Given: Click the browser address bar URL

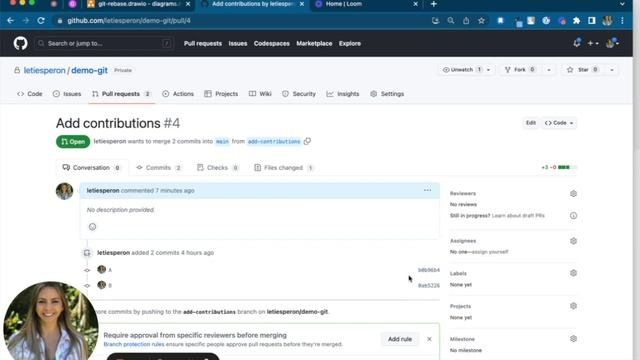Looking at the screenshot, I should pos(129,20).
